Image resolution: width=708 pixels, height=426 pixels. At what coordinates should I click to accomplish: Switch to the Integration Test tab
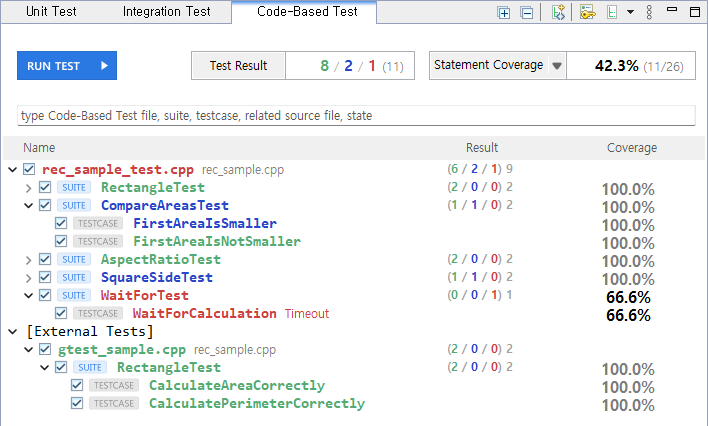(167, 11)
